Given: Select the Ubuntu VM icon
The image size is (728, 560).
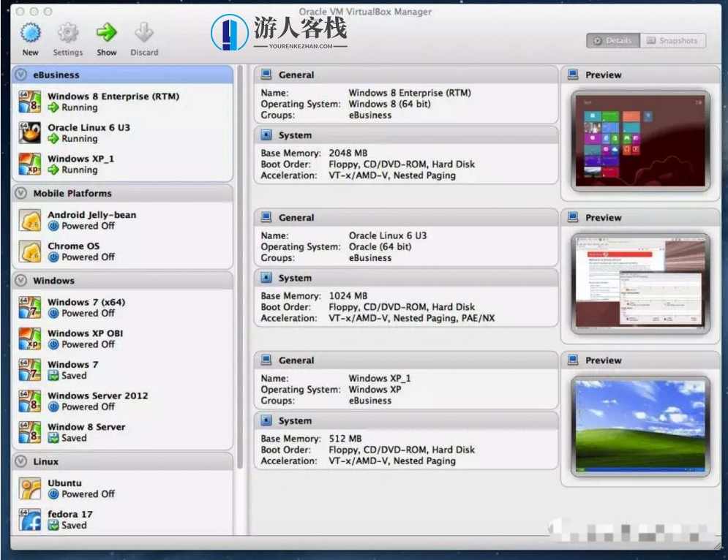Looking at the screenshot, I should click(30, 488).
